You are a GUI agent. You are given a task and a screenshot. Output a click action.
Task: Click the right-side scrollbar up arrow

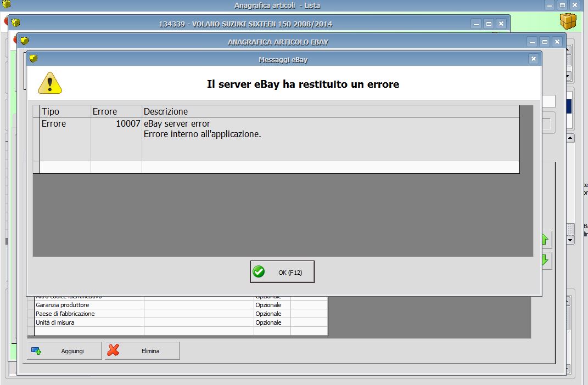coord(570,138)
